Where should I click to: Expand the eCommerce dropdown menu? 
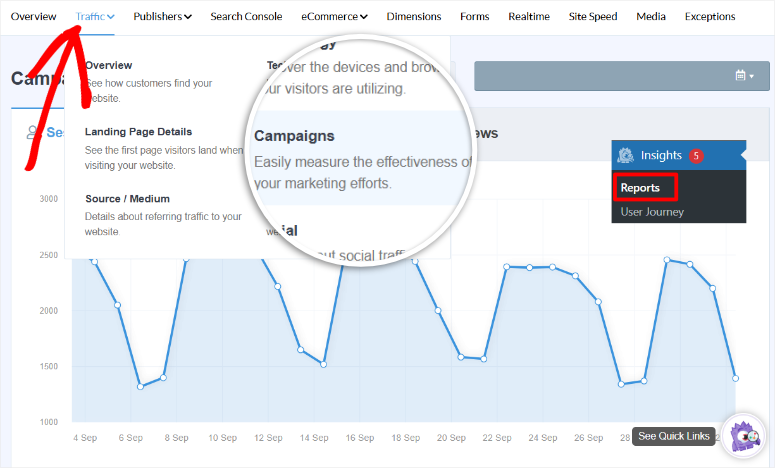tap(335, 17)
